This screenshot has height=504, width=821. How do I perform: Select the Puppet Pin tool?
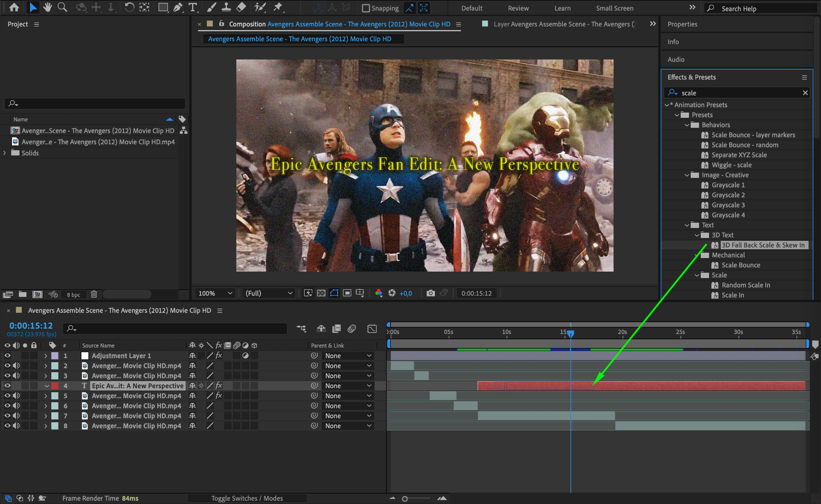click(277, 7)
